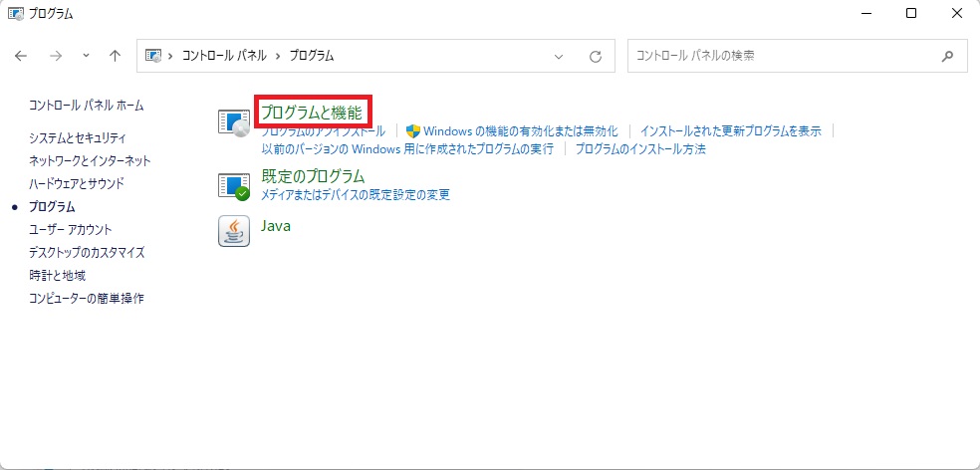Click the Java coffee cup icon
980x470 pixels.
tap(234, 231)
